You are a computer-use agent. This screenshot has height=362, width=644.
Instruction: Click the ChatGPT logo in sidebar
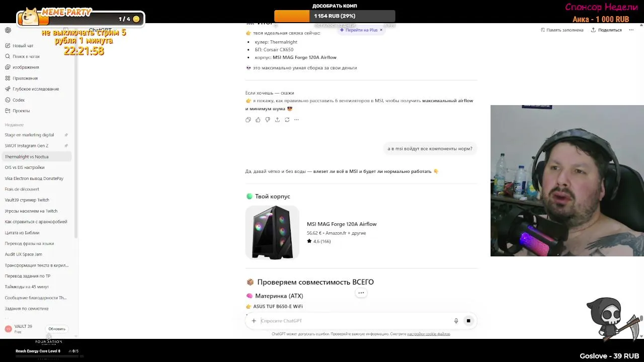8,30
